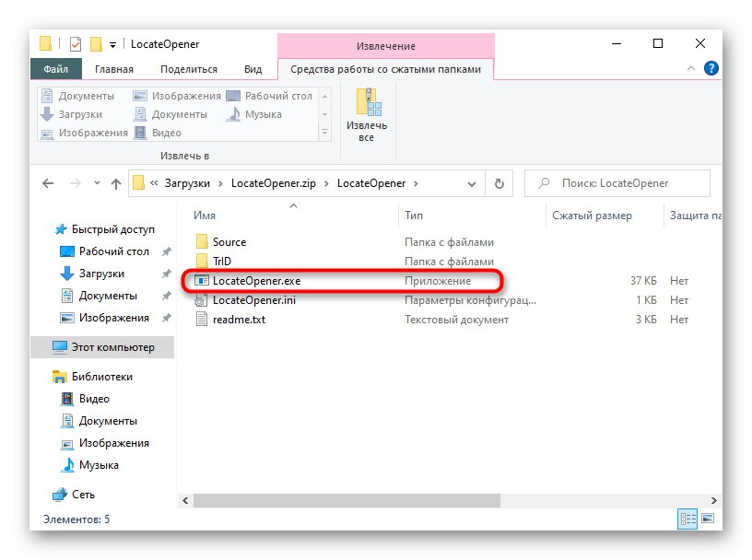The image size is (752, 560).
Task: Click the 37 КБ size cell
Action: tap(643, 281)
